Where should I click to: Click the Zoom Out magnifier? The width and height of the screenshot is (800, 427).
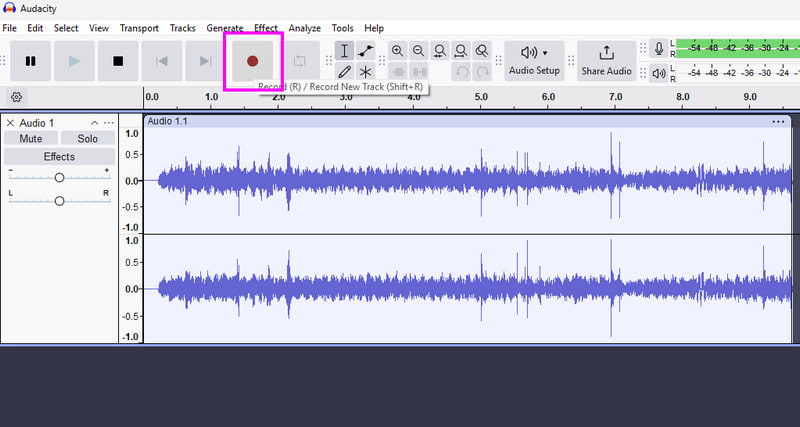click(418, 51)
